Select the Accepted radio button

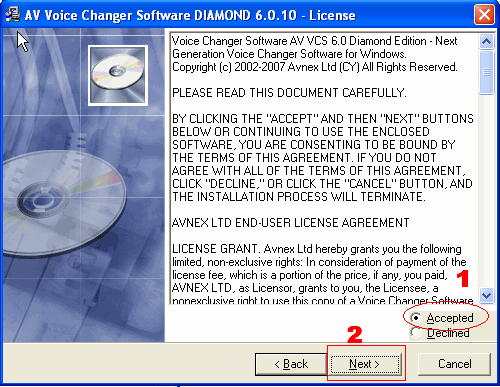pyautogui.click(x=416, y=318)
